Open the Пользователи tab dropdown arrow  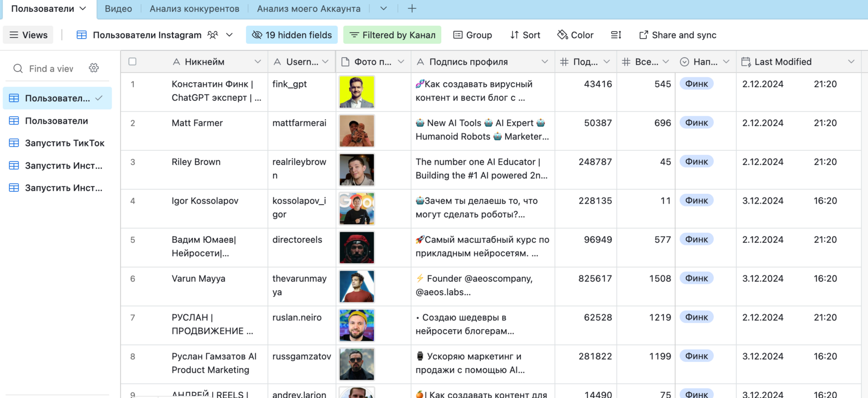coord(83,9)
